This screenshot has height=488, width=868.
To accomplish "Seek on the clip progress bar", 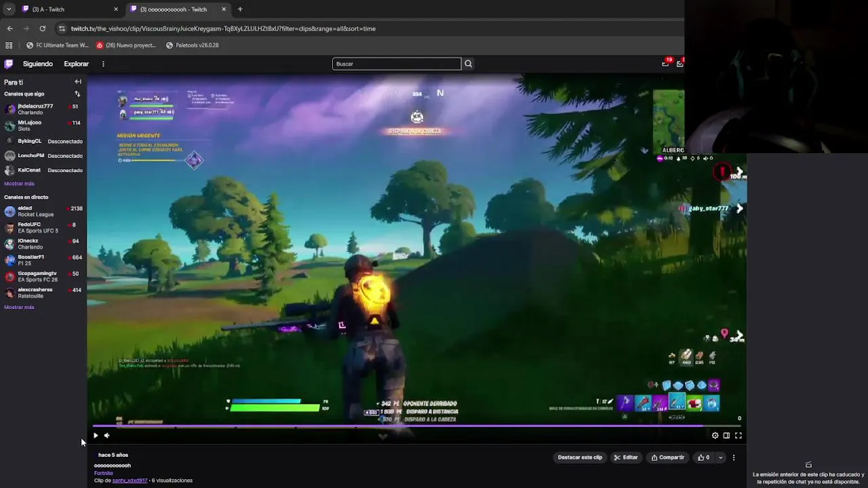I will pos(416,426).
